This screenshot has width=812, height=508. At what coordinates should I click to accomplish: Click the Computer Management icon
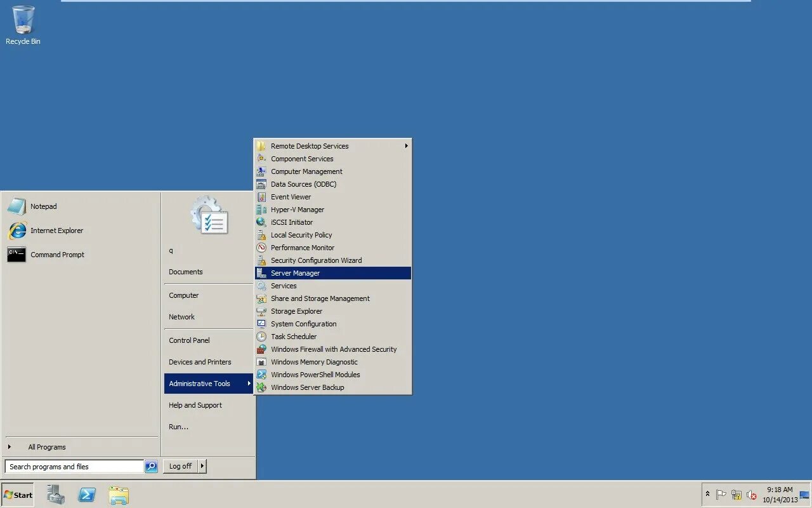click(261, 171)
